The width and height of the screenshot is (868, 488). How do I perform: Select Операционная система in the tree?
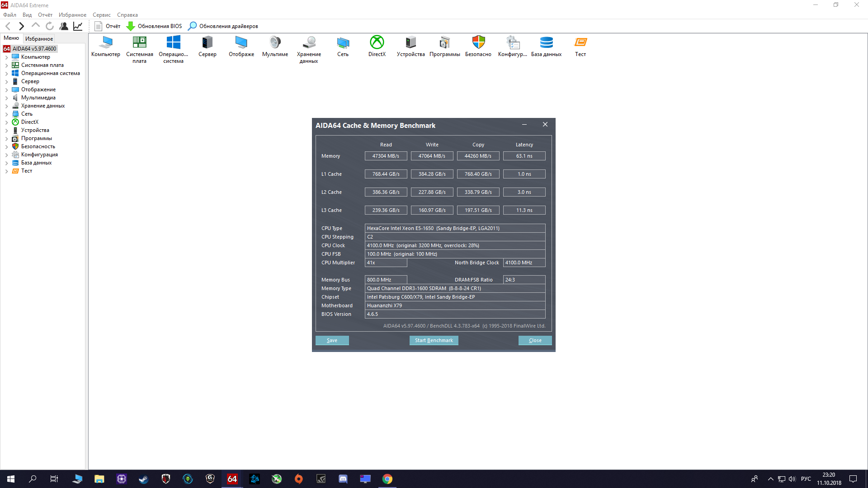[50, 73]
